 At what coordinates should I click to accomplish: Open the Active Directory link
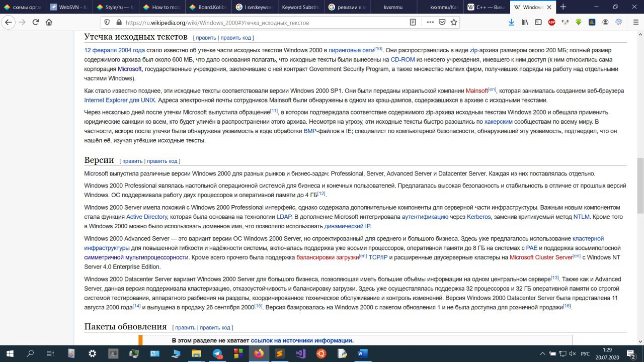146,217
